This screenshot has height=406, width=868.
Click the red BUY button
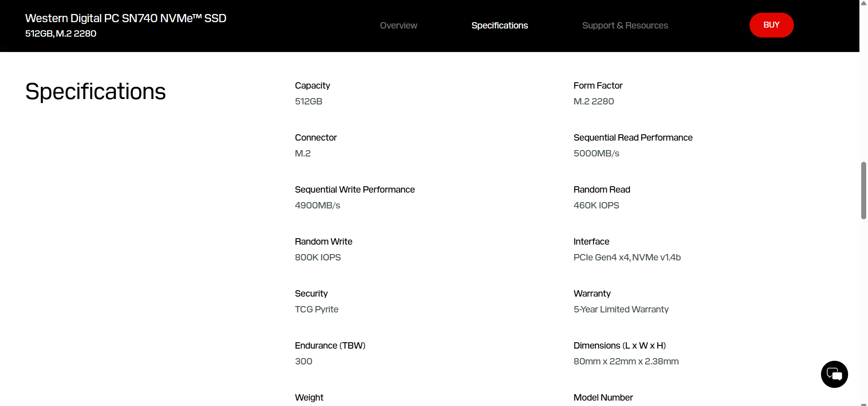click(x=771, y=25)
